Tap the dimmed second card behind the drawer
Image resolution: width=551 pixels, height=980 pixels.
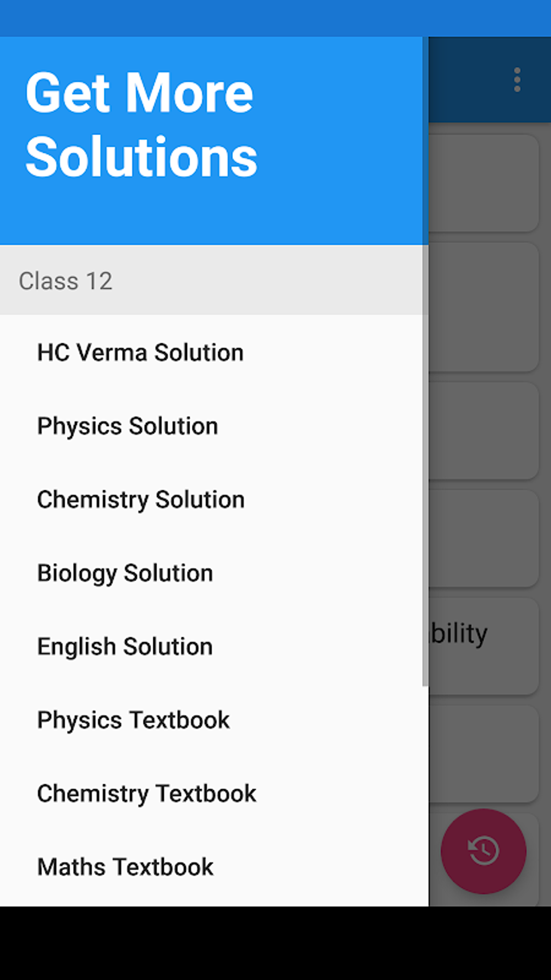click(x=483, y=307)
